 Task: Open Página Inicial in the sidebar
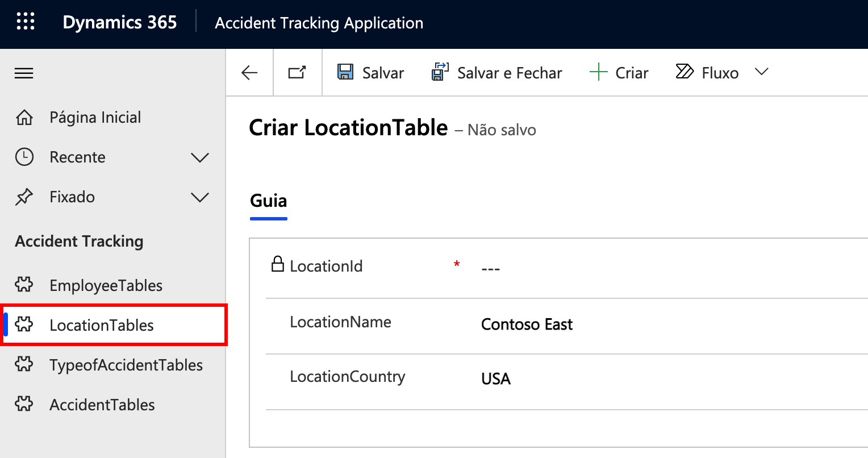95,118
